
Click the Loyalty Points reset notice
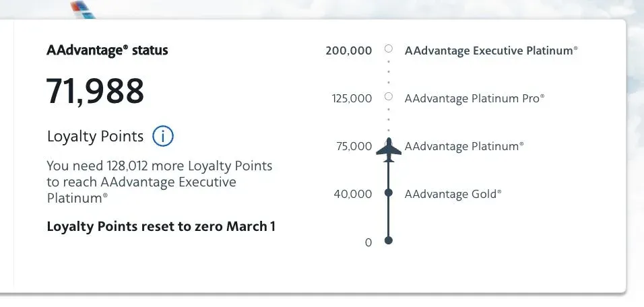(161, 226)
